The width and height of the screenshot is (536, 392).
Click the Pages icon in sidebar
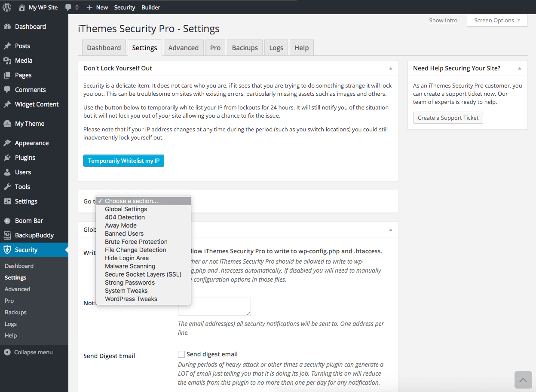coord(7,75)
